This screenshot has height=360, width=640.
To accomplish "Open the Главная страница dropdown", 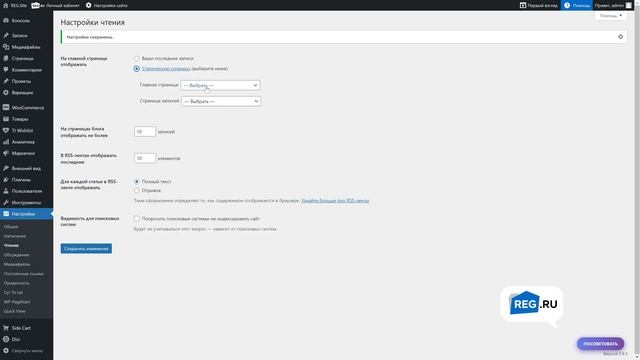I will pyautogui.click(x=220, y=85).
